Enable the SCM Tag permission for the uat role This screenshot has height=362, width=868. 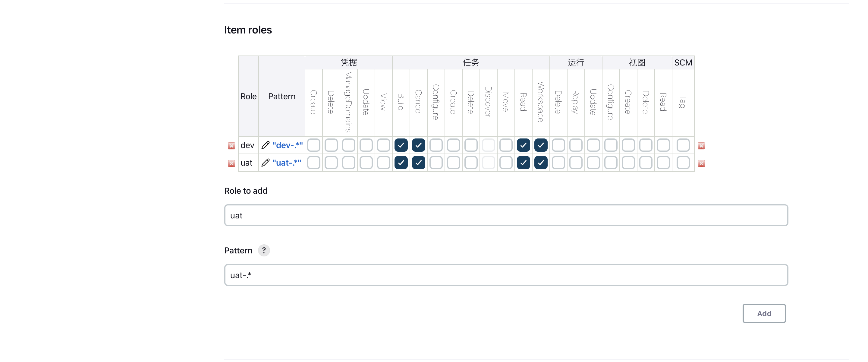click(683, 163)
